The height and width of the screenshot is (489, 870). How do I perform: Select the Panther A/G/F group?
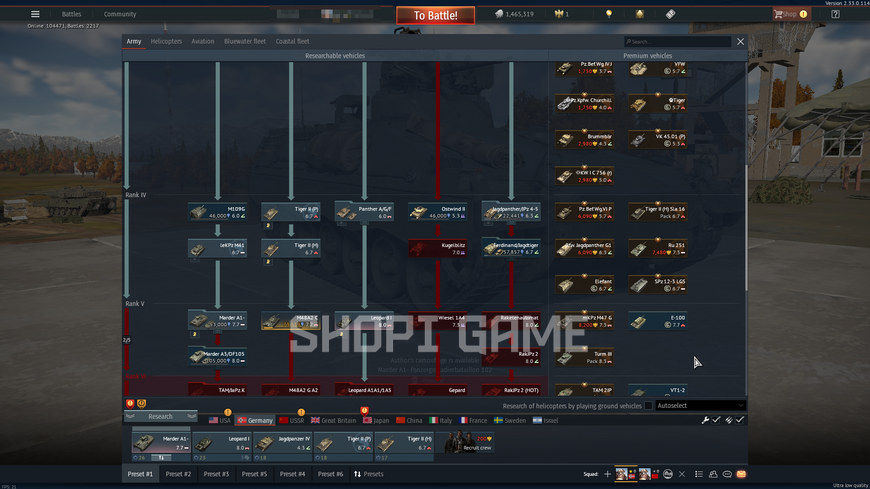tap(364, 212)
